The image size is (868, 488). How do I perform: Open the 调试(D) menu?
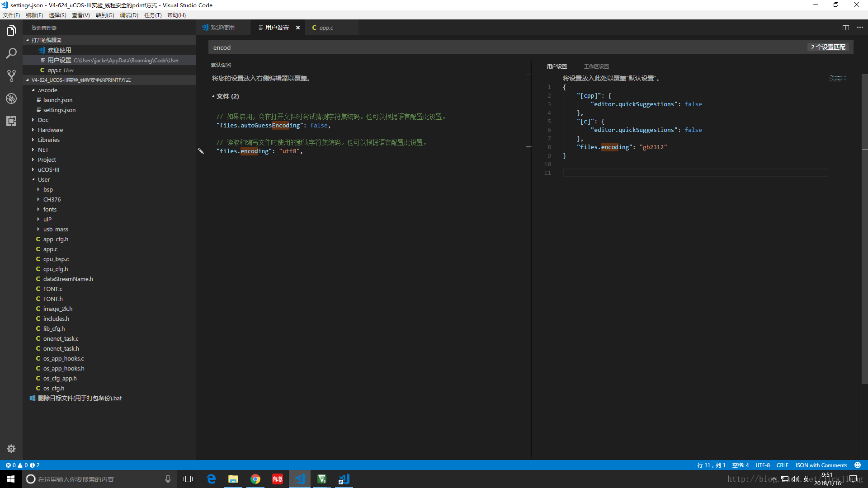[x=129, y=15]
